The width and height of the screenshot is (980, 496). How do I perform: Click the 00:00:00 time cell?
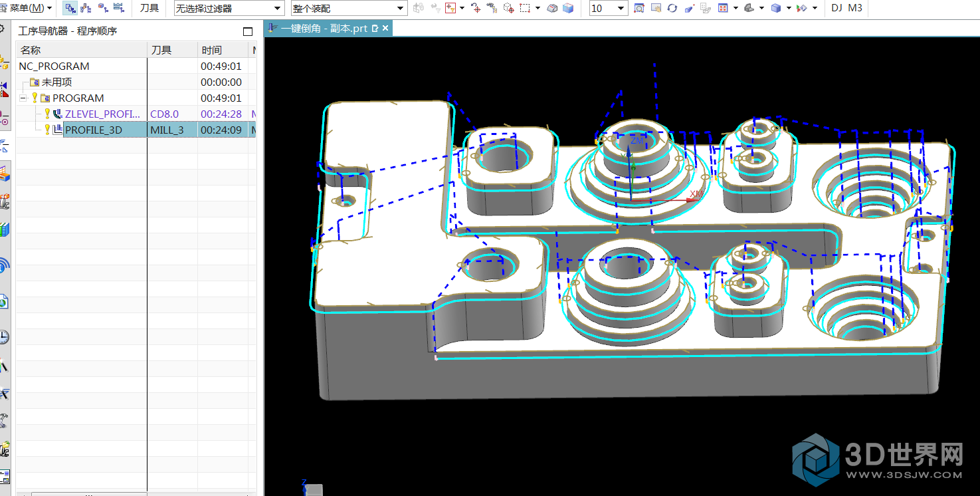221,82
